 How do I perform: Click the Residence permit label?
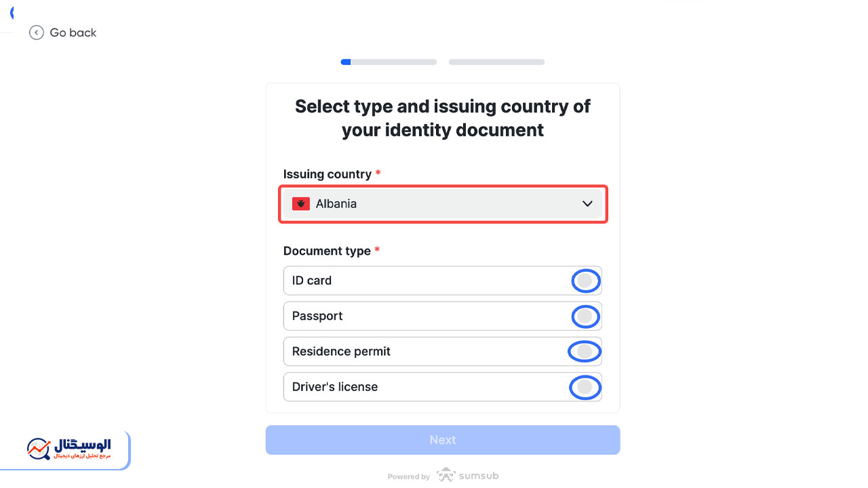(341, 351)
